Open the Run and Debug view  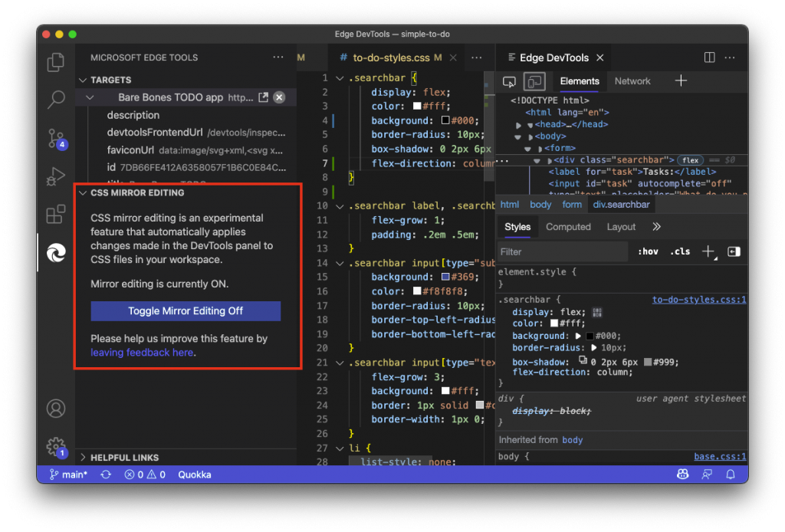click(55, 176)
